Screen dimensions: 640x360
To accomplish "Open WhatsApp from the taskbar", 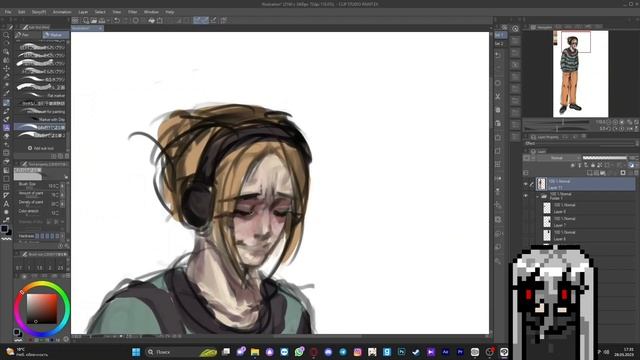I will click(299, 352).
